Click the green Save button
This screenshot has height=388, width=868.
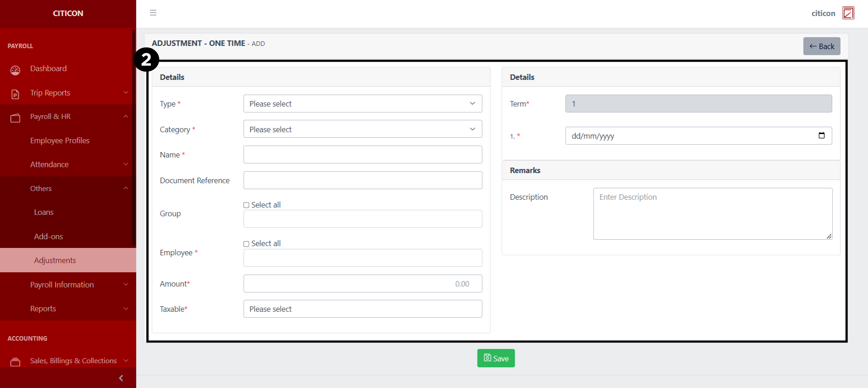click(x=496, y=358)
